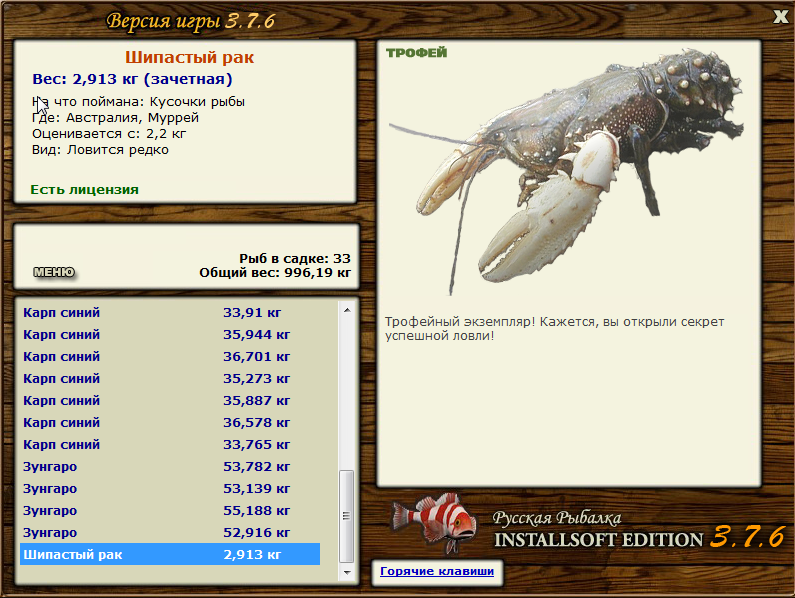Select Карп синий 36,701 кг row
The image size is (795, 598).
pyautogui.click(x=170, y=357)
